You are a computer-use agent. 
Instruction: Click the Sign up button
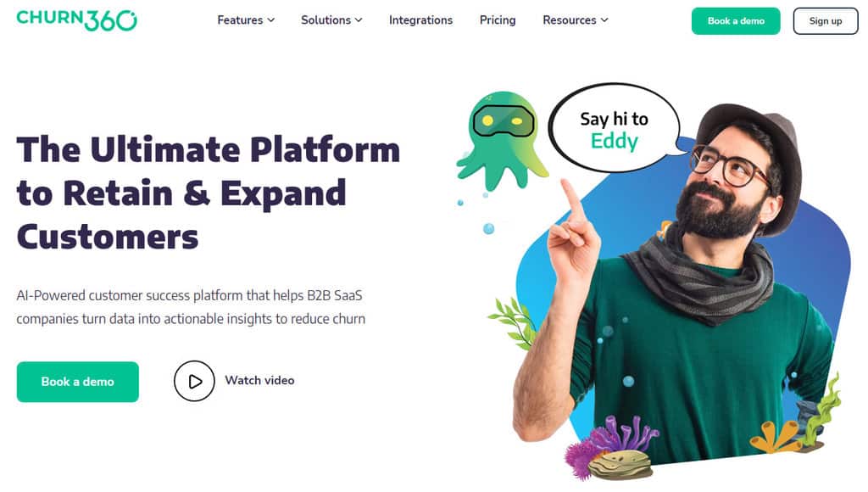click(x=826, y=21)
